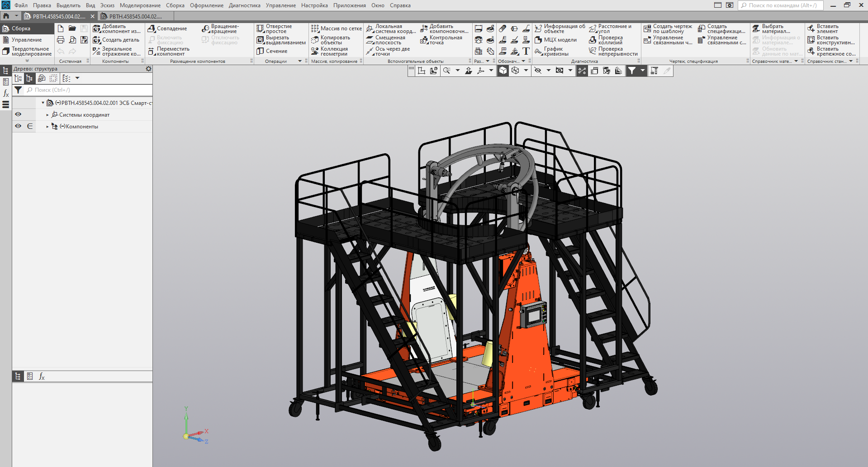This screenshot has width=868, height=467.
Task: Open the Моделирование menu
Action: (140, 5)
